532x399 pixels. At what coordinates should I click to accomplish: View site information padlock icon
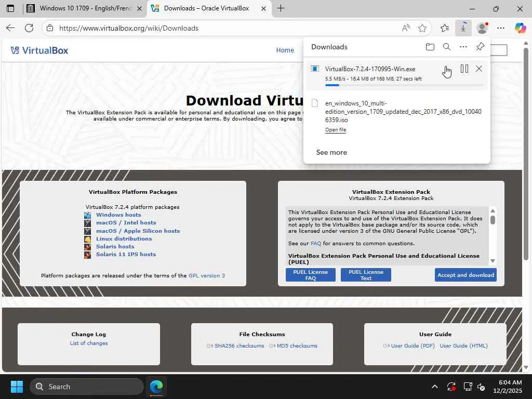click(50, 28)
